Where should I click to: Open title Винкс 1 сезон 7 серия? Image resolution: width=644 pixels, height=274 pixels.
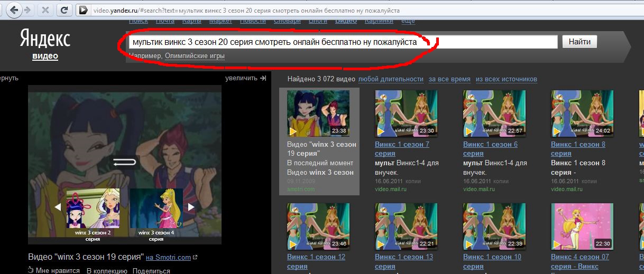[402, 149]
